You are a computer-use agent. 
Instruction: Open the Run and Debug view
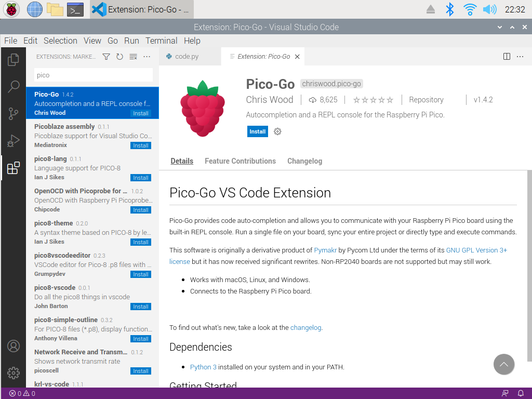[13, 141]
